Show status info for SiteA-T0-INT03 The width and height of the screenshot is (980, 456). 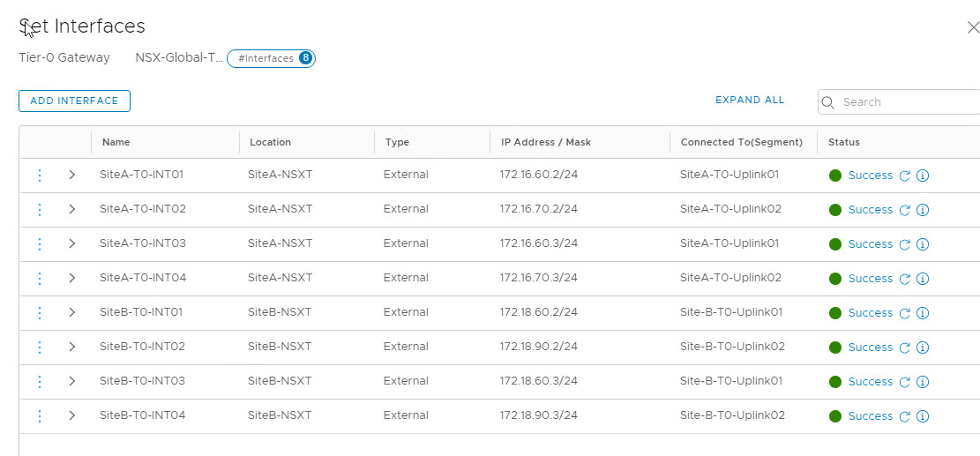coord(923,244)
